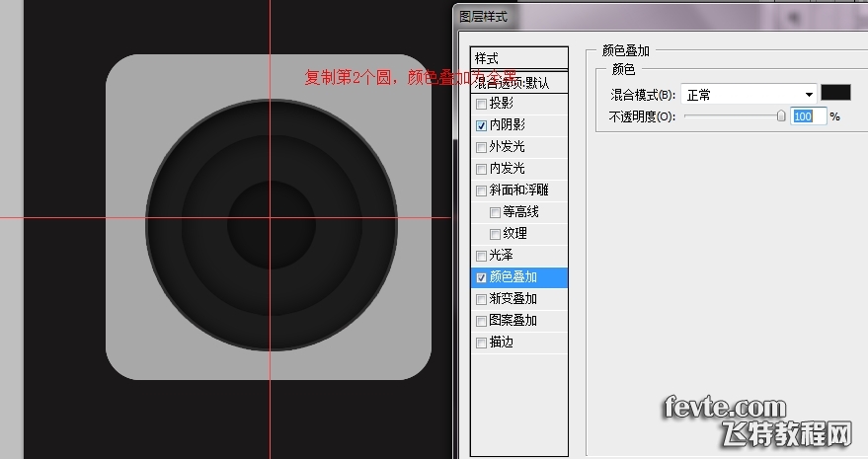Image resolution: width=868 pixels, height=459 pixels.
Task: Toggle the 光泽 (Satin) checkbox
Action: click(x=482, y=256)
